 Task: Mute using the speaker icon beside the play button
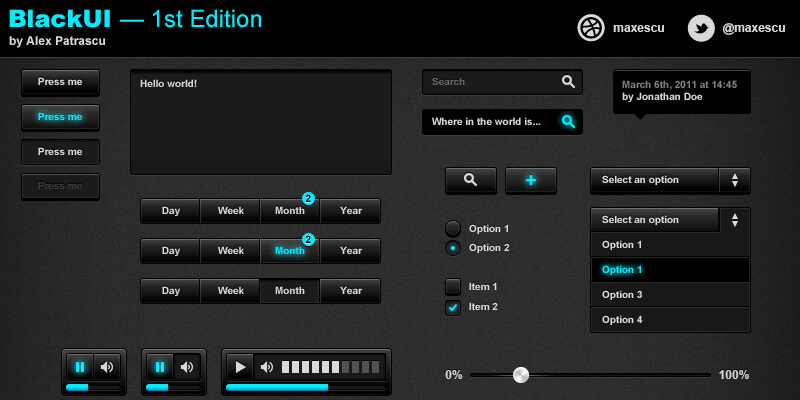[266, 367]
